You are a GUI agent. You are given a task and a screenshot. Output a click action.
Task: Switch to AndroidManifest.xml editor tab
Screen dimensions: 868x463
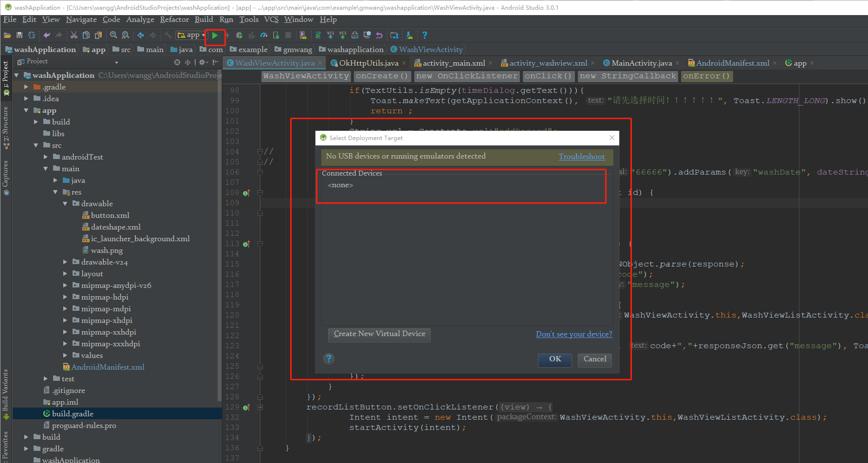(733, 63)
